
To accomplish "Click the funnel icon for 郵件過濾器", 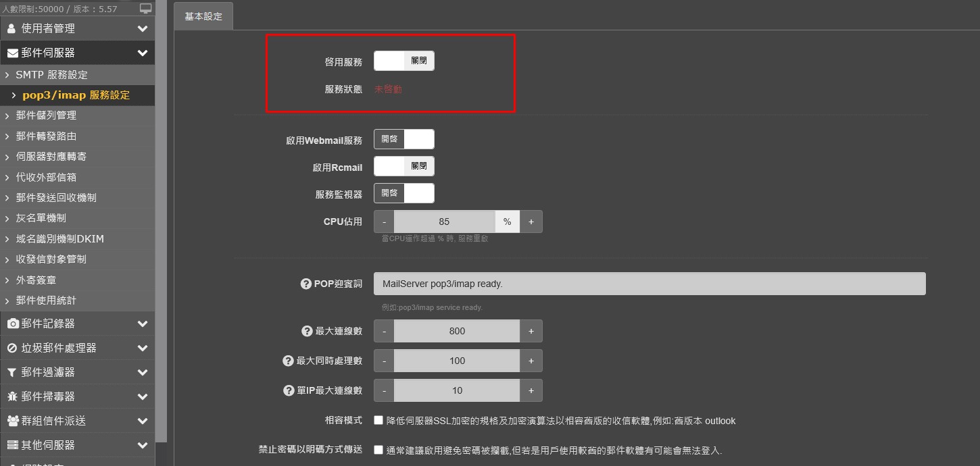I will pyautogui.click(x=12, y=372).
